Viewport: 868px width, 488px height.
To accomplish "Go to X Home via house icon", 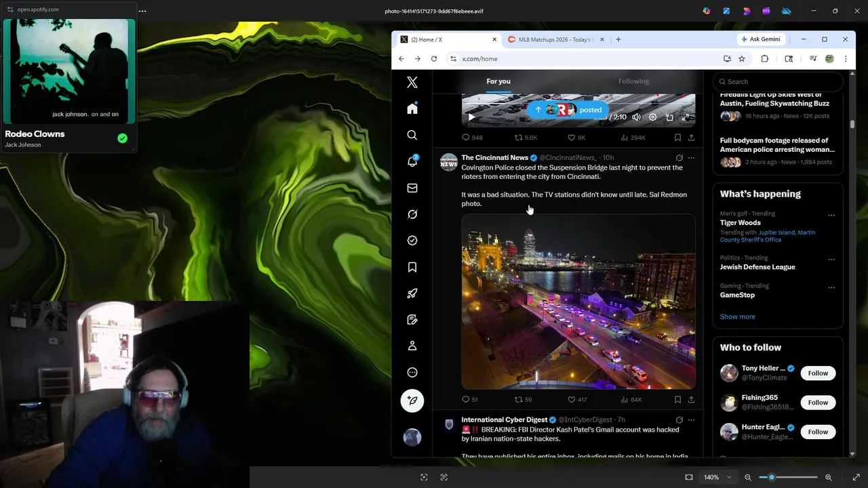I will [412, 109].
